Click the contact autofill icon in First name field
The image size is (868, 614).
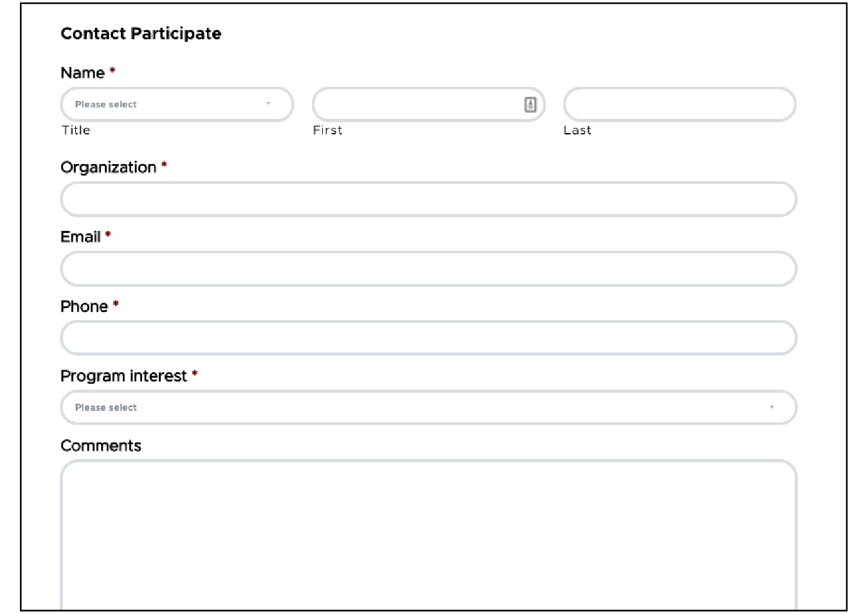530,104
